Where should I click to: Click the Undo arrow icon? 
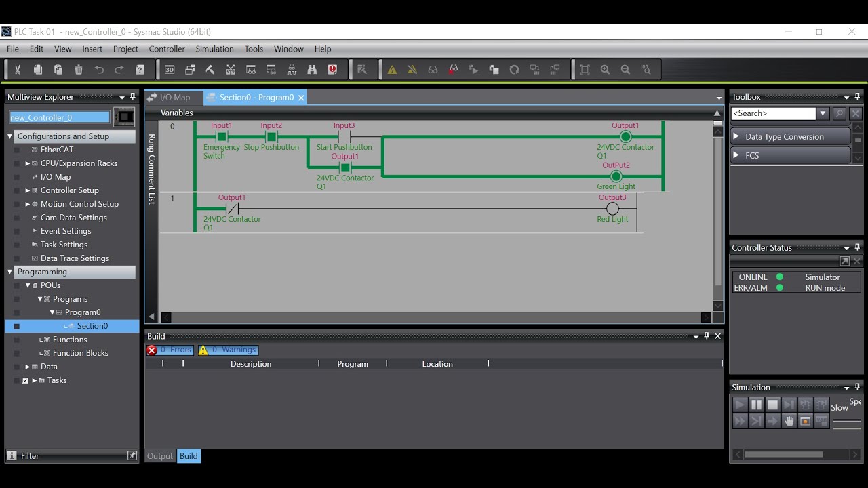(99, 69)
